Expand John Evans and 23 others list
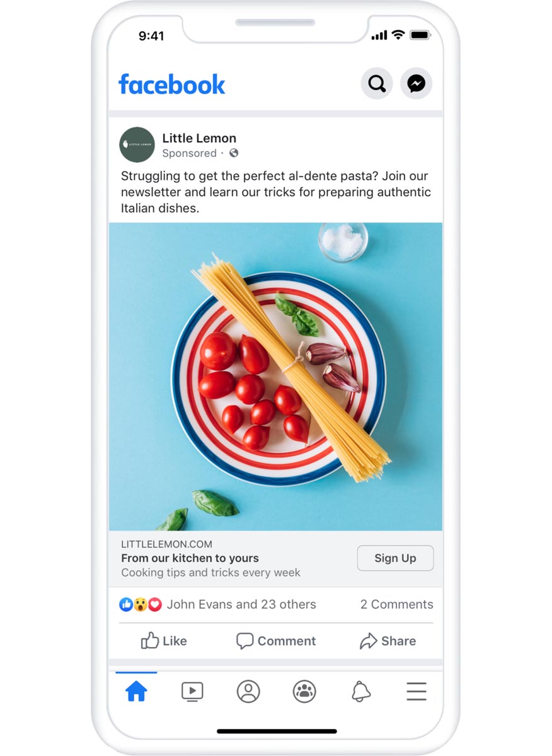This screenshot has height=756, width=552. coord(241,604)
